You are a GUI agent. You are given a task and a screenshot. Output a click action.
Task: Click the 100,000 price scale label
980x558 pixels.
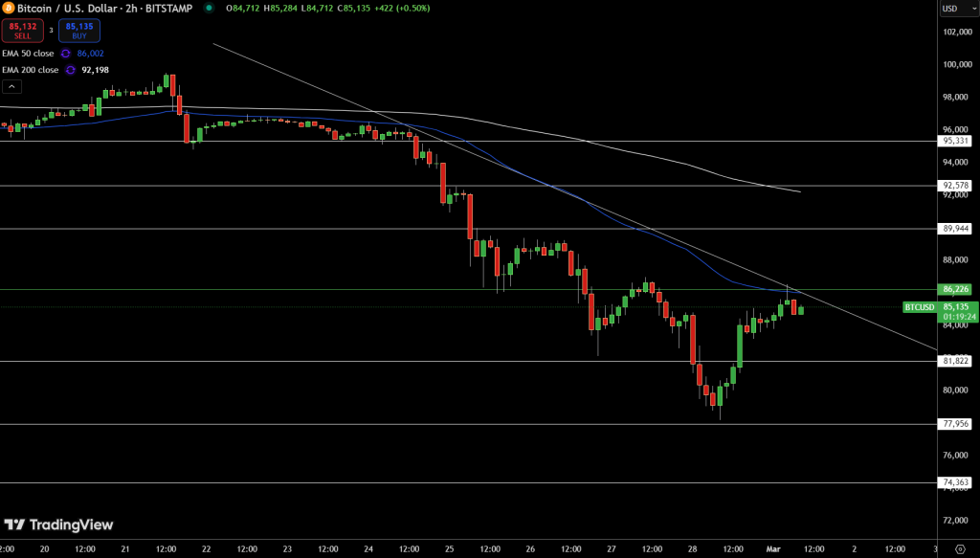[x=957, y=64]
